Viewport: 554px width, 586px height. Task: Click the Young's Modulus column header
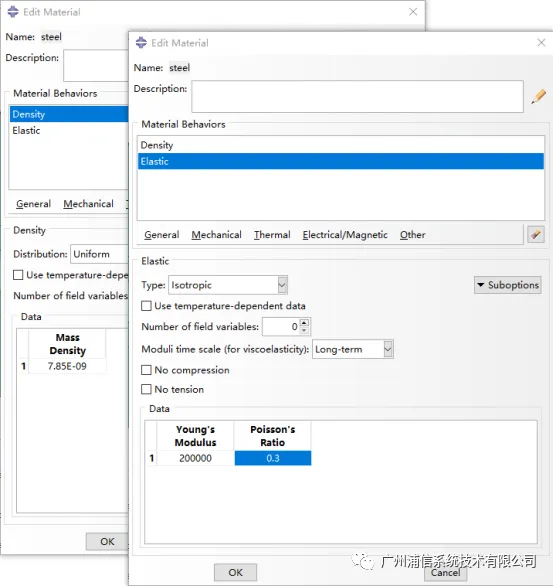195,436
